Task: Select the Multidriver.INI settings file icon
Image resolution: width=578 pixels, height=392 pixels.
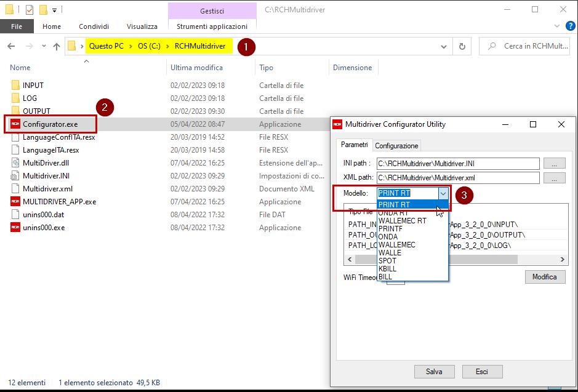Action: 16,176
